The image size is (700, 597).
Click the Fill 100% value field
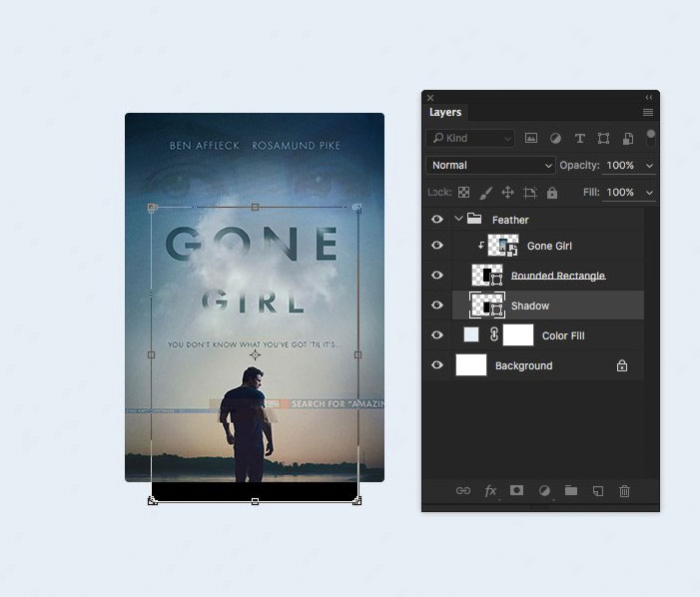click(x=620, y=193)
